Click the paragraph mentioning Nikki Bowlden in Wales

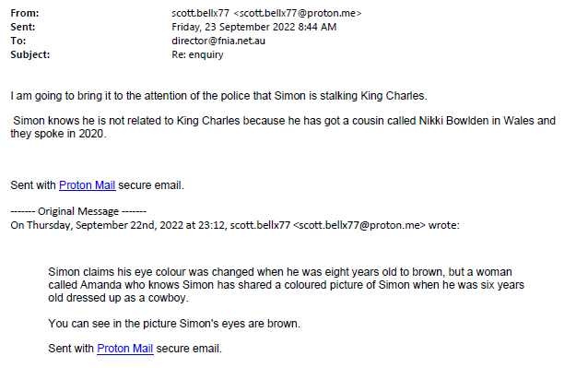pos(283,127)
